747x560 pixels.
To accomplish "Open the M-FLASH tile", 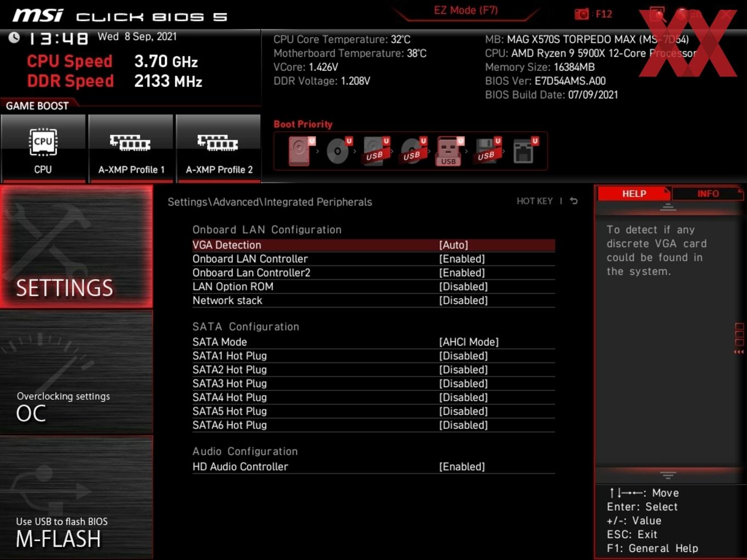I will 76,497.
